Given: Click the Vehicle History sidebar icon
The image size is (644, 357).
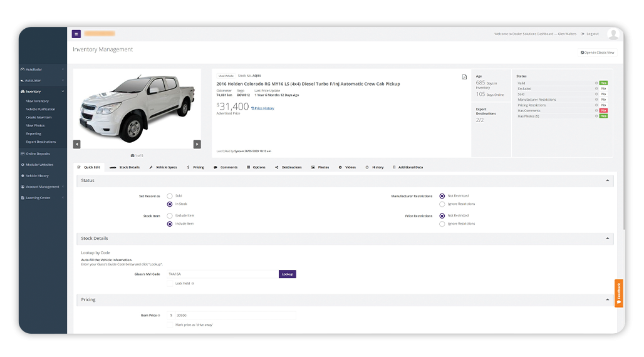Looking at the screenshot, I should point(23,176).
